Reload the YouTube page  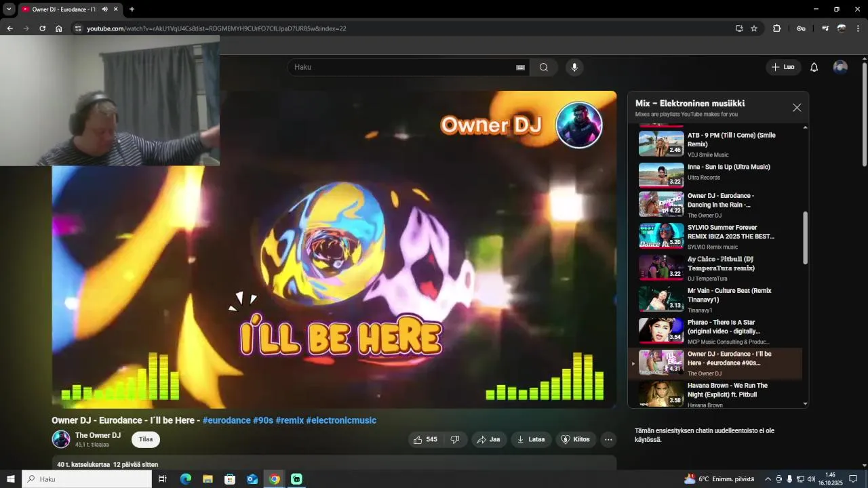tap(42, 28)
